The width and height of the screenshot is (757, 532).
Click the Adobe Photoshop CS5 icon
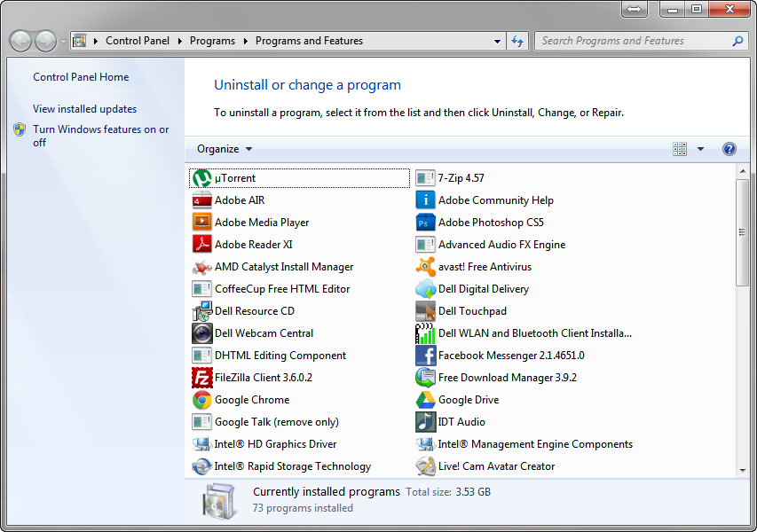point(425,223)
